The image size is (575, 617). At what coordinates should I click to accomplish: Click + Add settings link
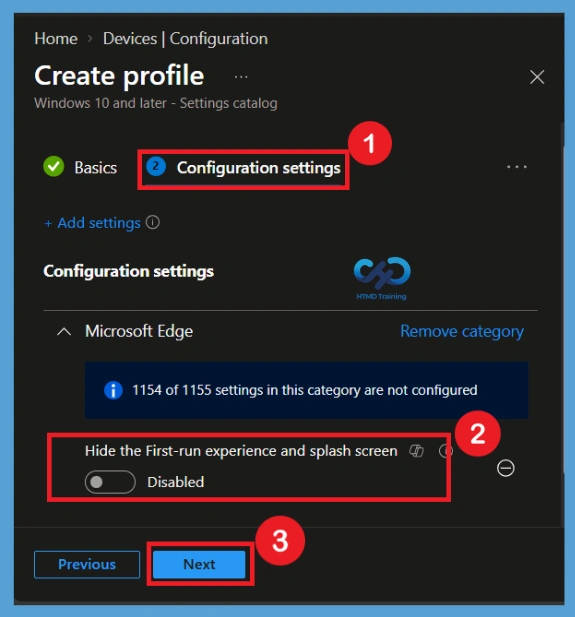point(92,223)
